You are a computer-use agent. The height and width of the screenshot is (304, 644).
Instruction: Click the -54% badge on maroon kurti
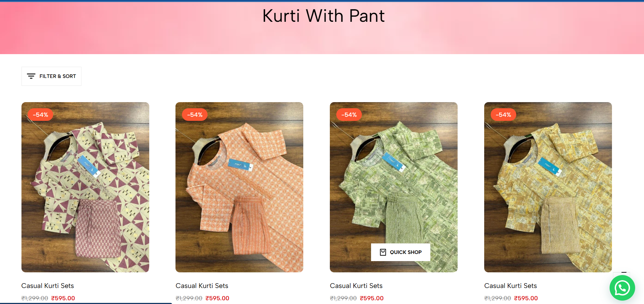point(41,115)
